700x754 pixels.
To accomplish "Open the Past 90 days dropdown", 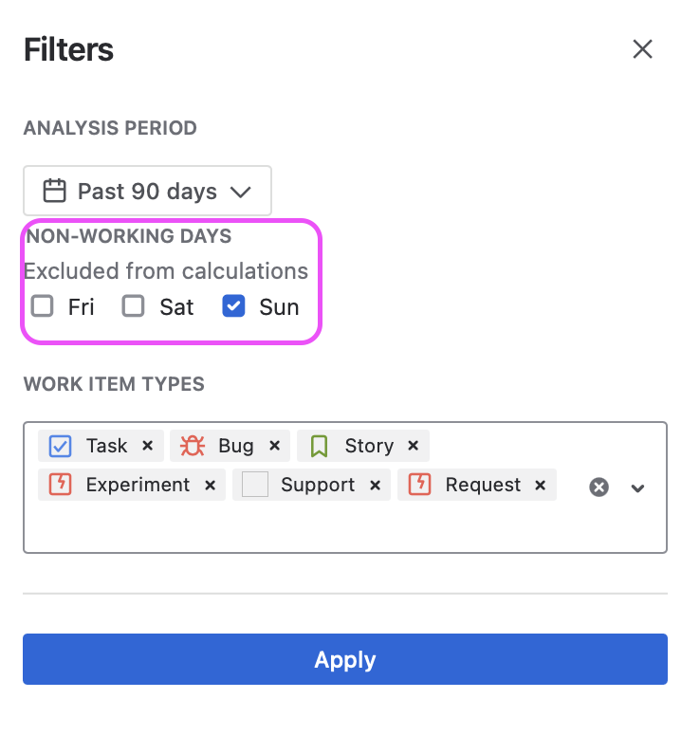I will pyautogui.click(x=147, y=191).
